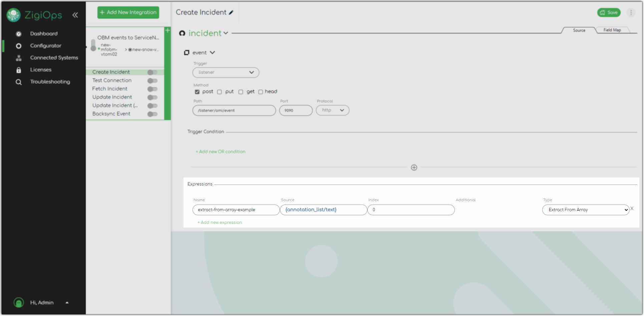Click the pencil icon to rename Create Incident
This screenshot has width=644, height=316.
coord(231,13)
